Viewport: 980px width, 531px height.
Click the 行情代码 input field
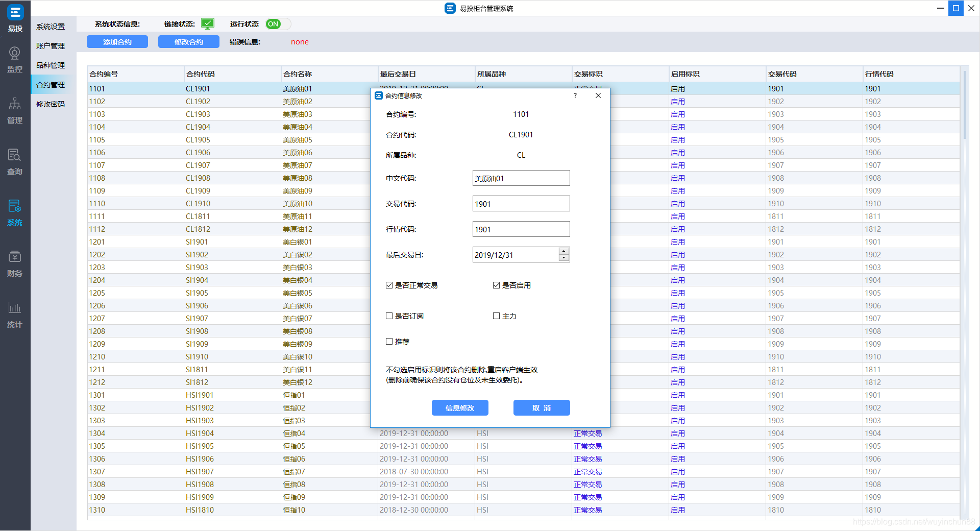521,229
